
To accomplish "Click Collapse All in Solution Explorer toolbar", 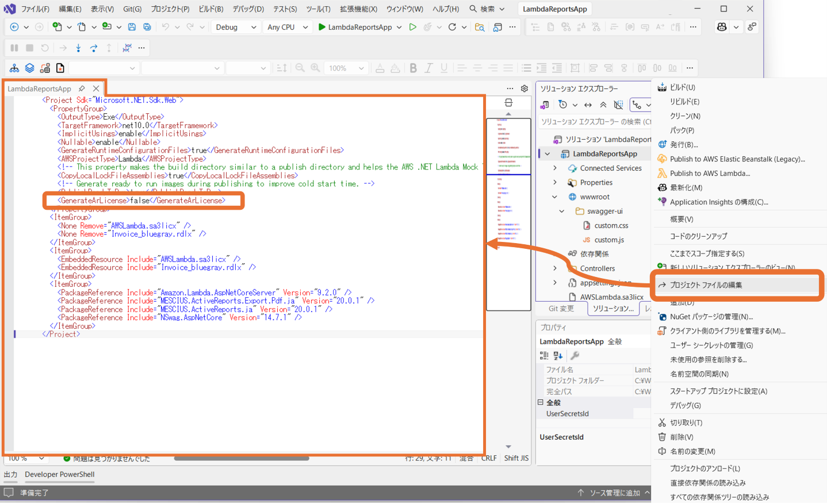I will coord(603,105).
